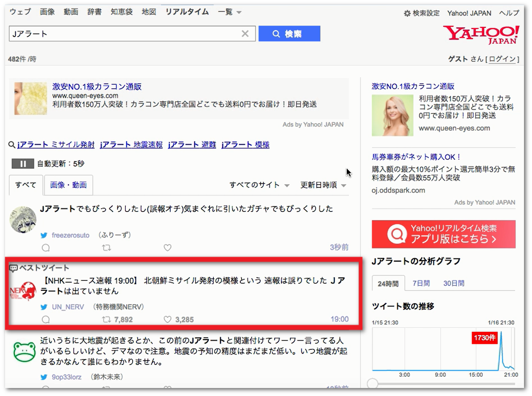Screen dimensions: 532x396
Task: Select the リアルタイム search tab
Action: [187, 12]
